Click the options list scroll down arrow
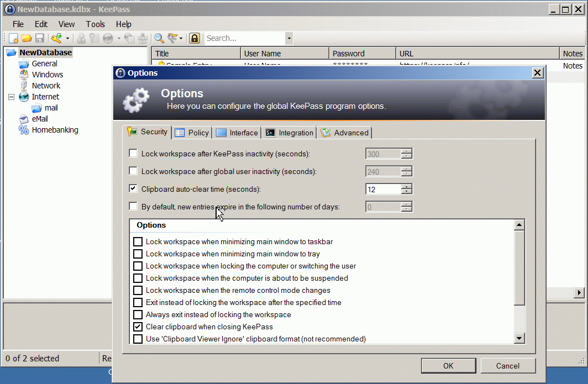 coord(519,338)
